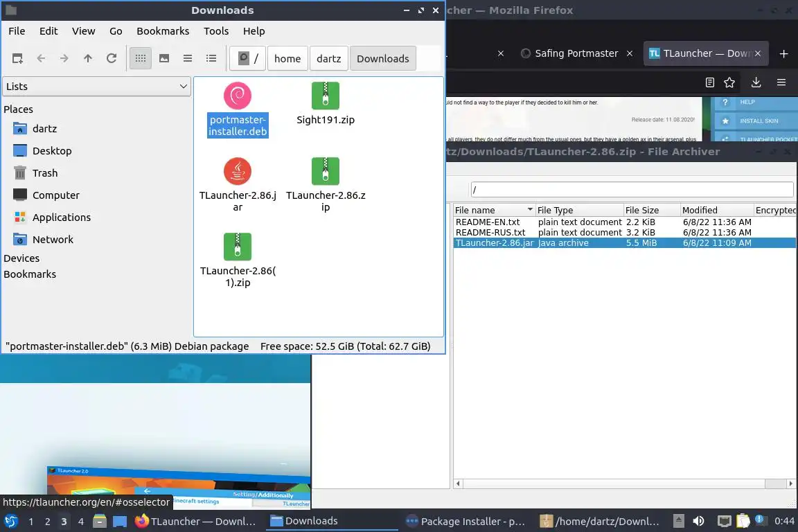Open Package Installer from taskbar

click(x=465, y=522)
